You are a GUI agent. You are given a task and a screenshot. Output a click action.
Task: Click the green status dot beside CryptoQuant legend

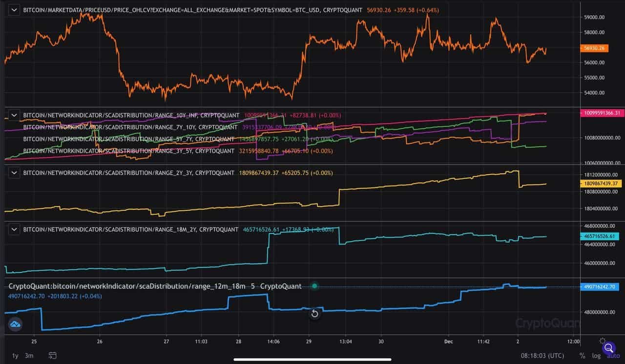[x=314, y=286]
